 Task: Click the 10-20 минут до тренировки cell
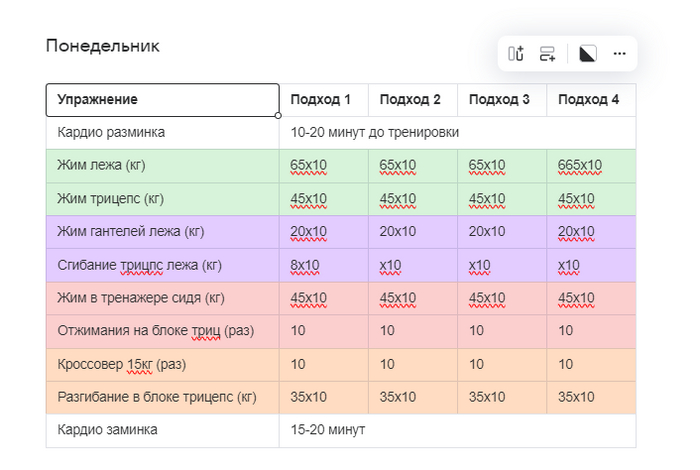tap(375, 133)
